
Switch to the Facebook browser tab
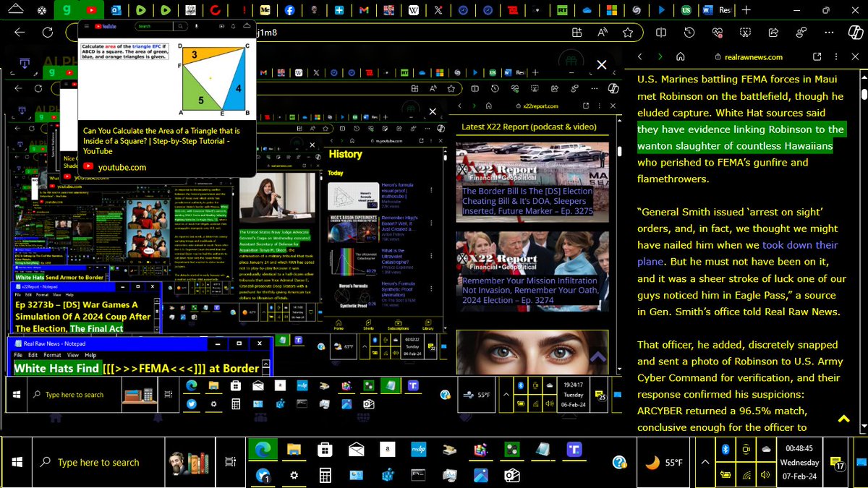pyautogui.click(x=289, y=10)
